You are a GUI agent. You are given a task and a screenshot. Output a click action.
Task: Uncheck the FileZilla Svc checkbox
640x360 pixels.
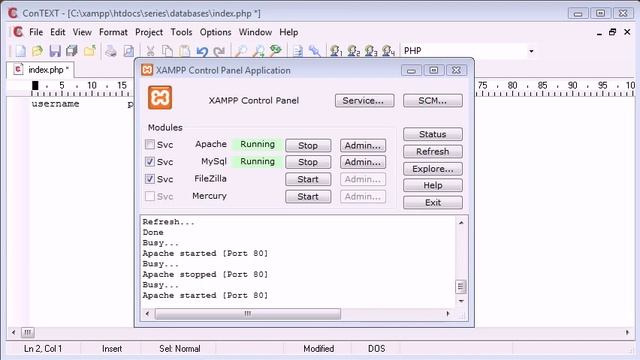(x=150, y=179)
